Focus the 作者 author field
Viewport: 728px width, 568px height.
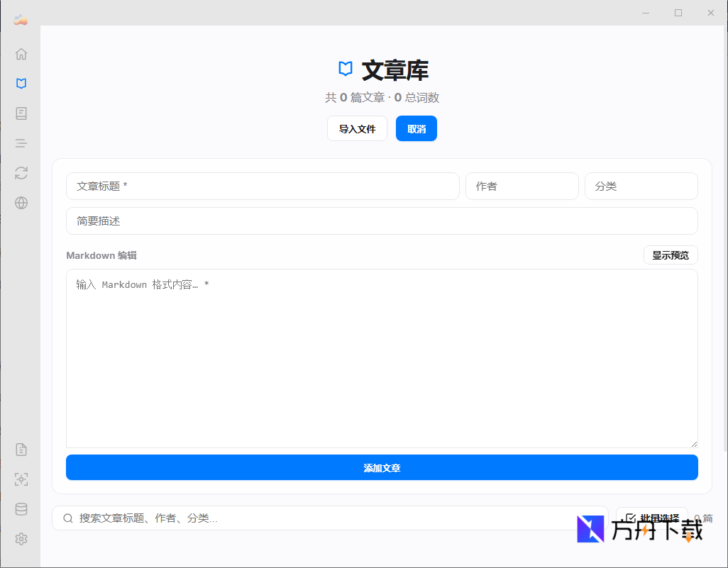[522, 186]
